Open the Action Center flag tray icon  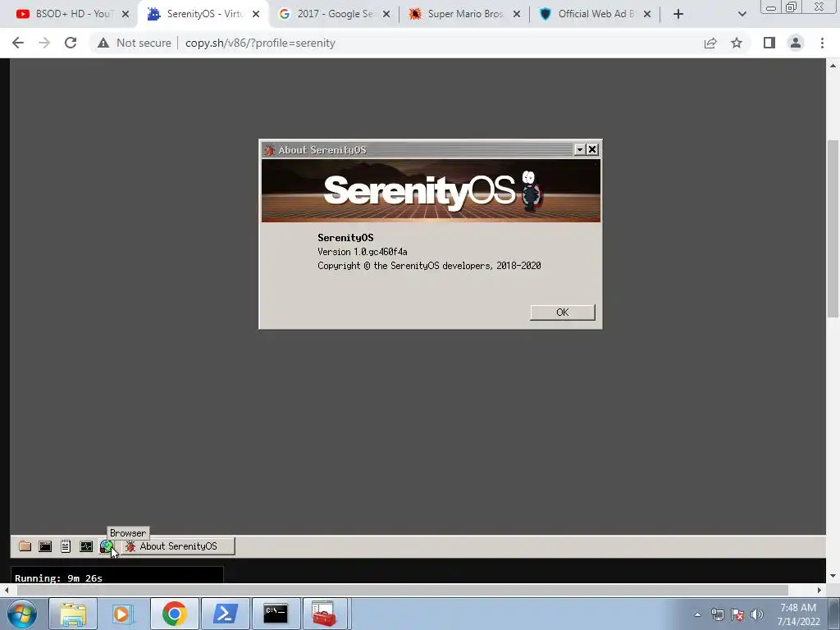click(x=737, y=614)
